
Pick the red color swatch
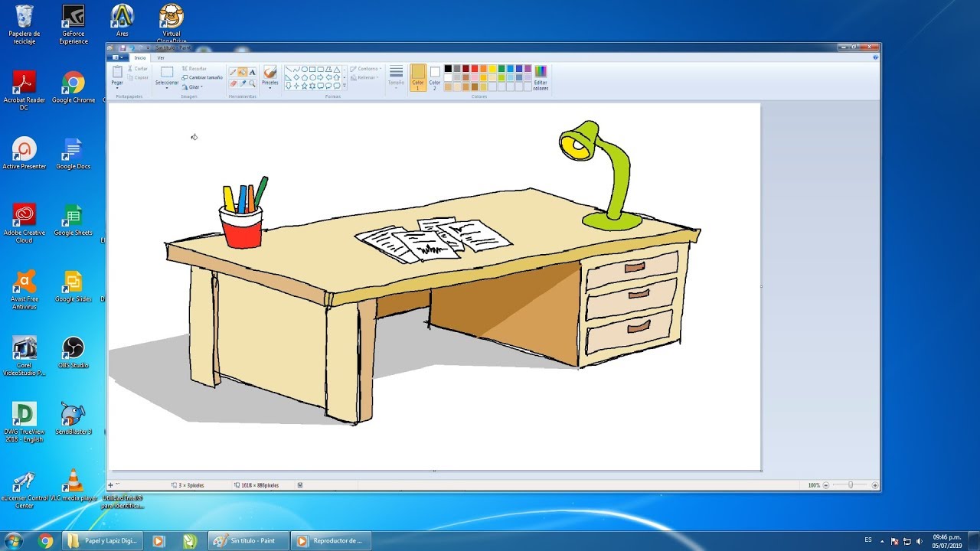click(475, 69)
